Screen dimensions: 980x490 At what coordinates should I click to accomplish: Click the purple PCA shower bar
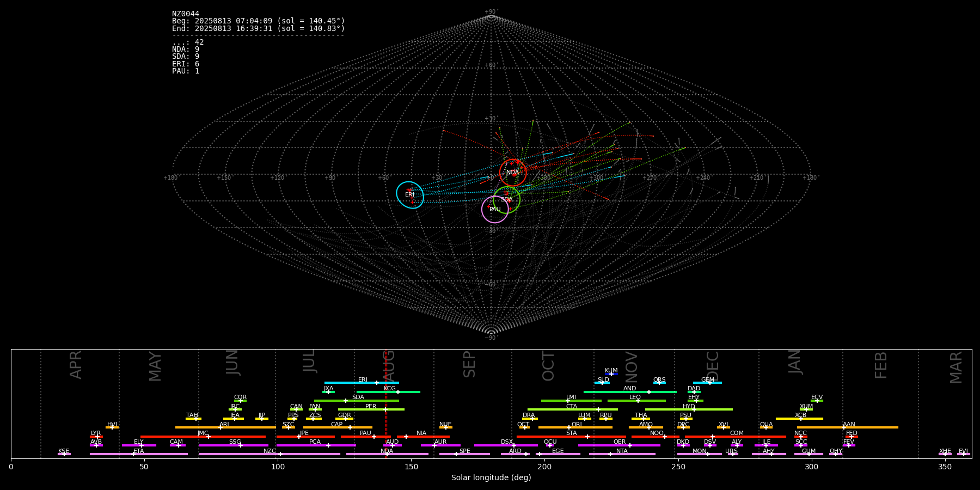point(316,445)
